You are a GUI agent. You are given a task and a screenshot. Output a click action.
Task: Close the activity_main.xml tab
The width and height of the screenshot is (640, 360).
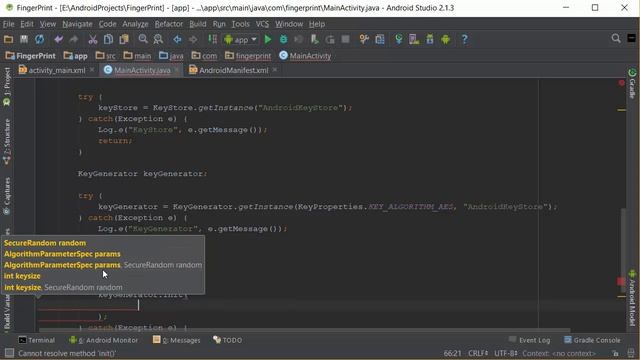(x=92, y=70)
